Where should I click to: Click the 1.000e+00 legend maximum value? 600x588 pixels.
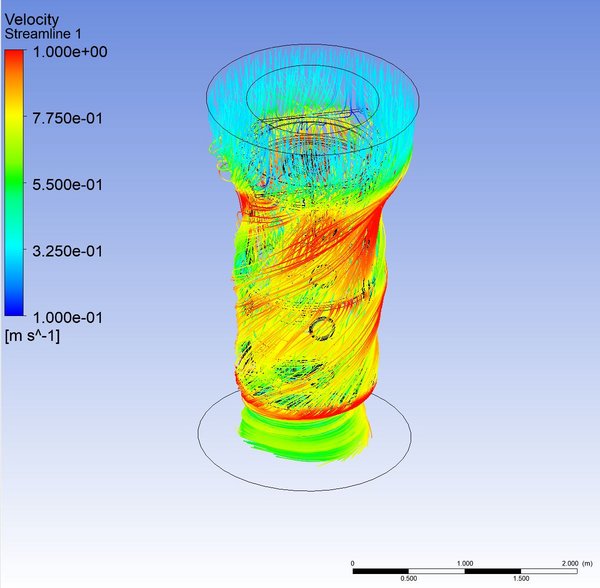pyautogui.click(x=70, y=52)
